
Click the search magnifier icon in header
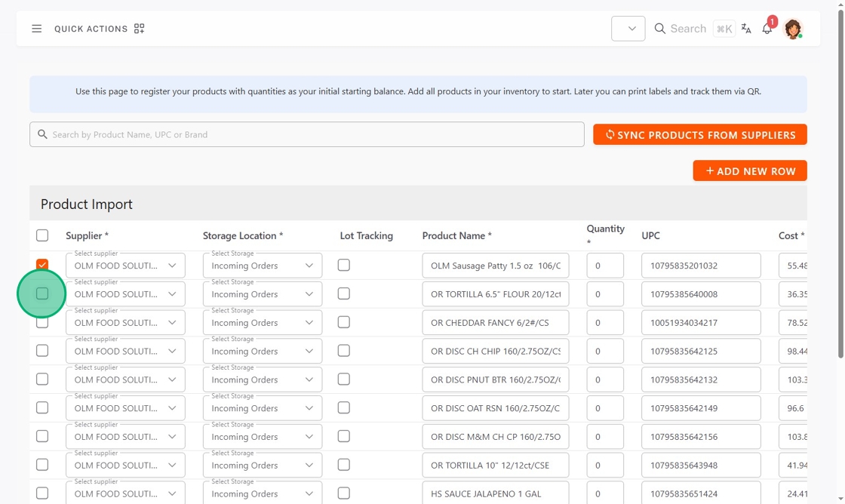pos(660,29)
